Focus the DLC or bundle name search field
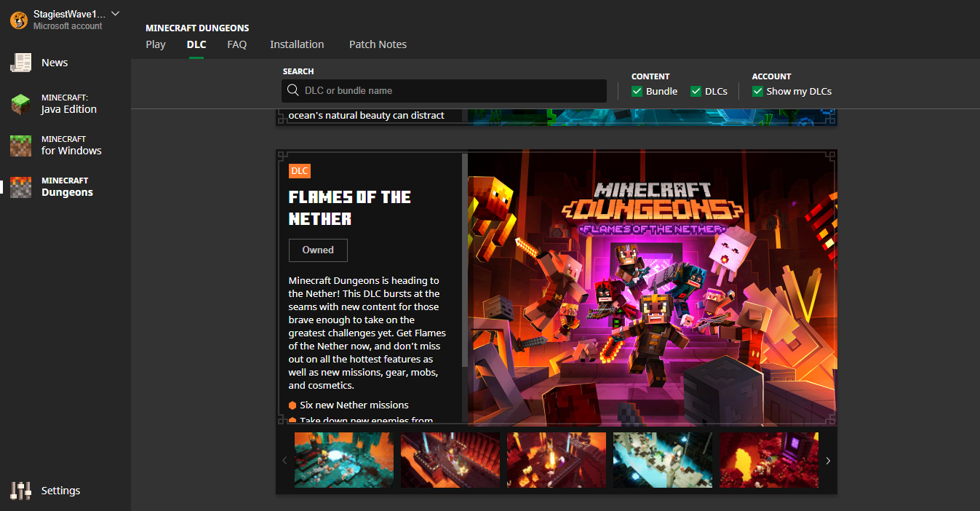 coord(444,90)
